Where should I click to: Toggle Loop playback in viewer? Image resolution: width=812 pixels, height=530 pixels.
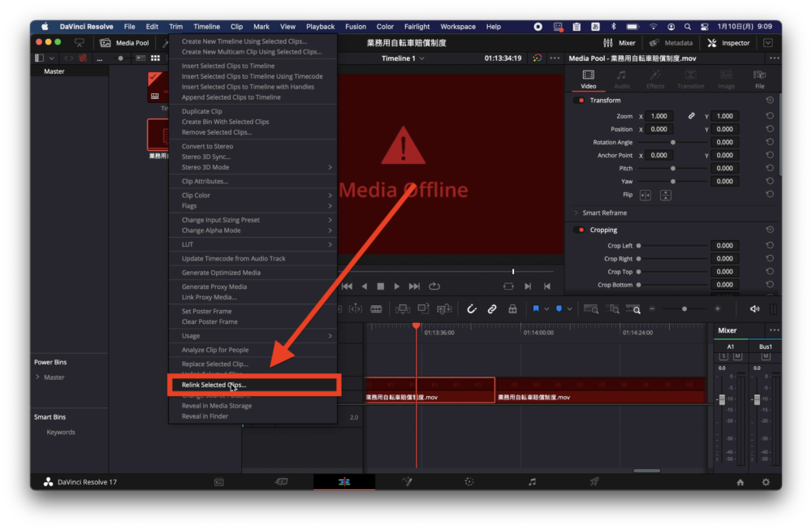pos(434,287)
